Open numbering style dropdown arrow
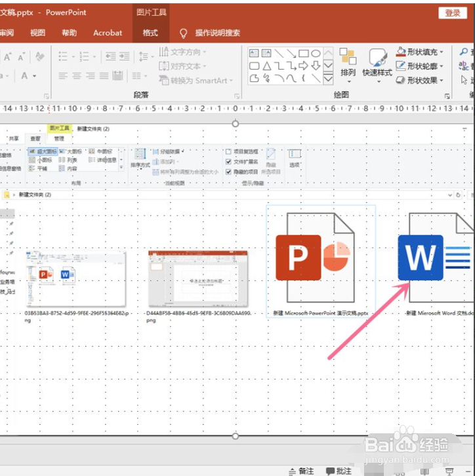The height and width of the screenshot is (476, 475). click(94, 56)
